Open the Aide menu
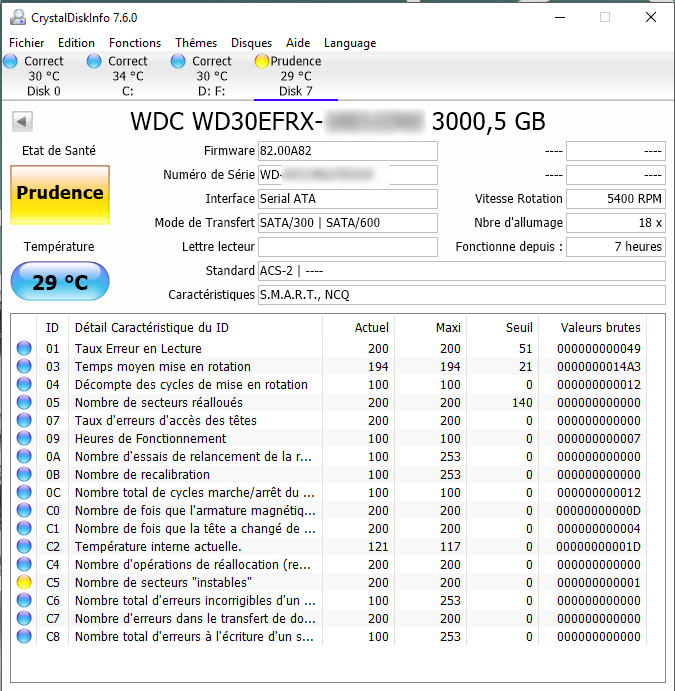This screenshot has height=691, width=675. click(298, 43)
